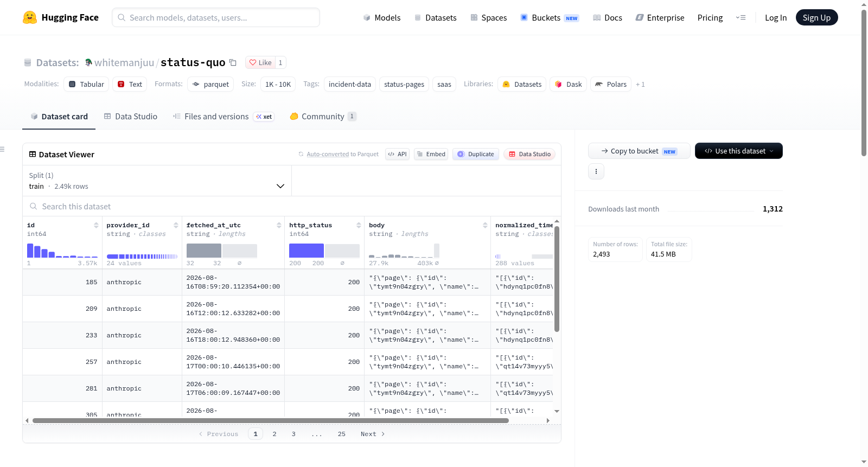Screen dimensions: 868x467
Task: Go to page 2 of results
Action: pos(275,434)
